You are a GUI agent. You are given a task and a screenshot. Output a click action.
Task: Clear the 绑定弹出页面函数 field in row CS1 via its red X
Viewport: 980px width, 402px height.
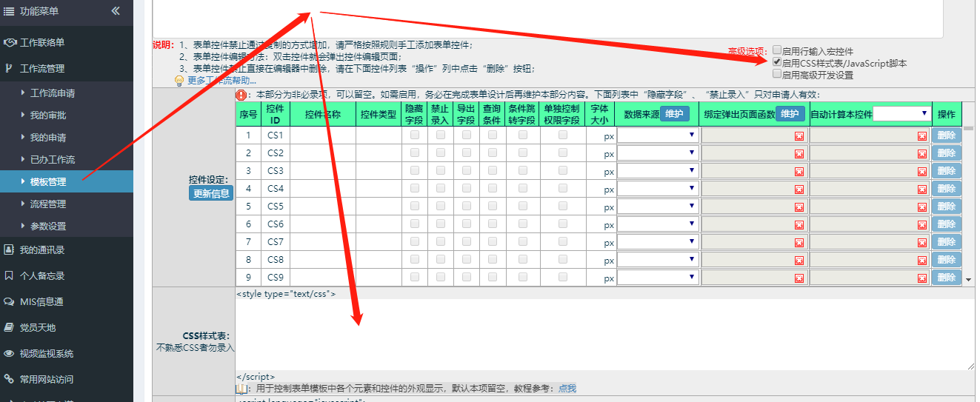pos(799,136)
